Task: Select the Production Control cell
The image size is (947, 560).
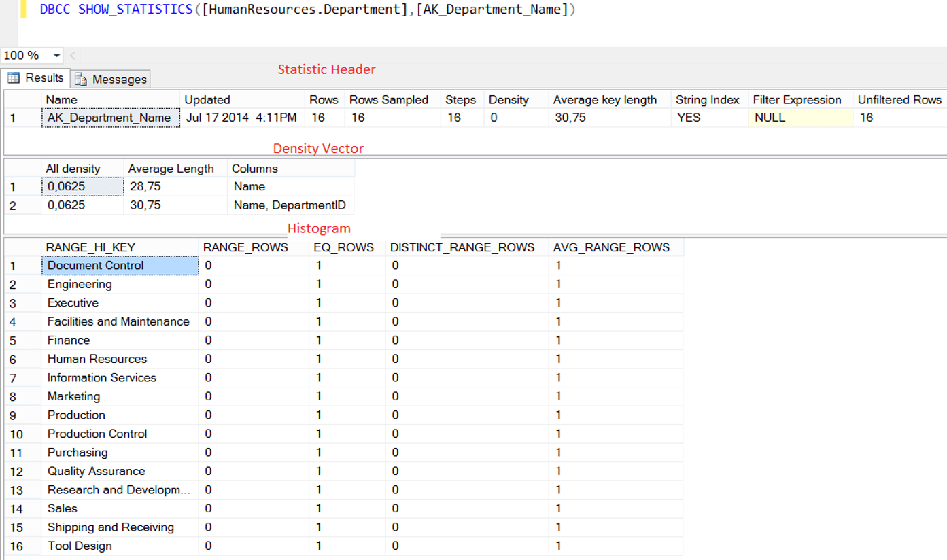Action: 120,434
